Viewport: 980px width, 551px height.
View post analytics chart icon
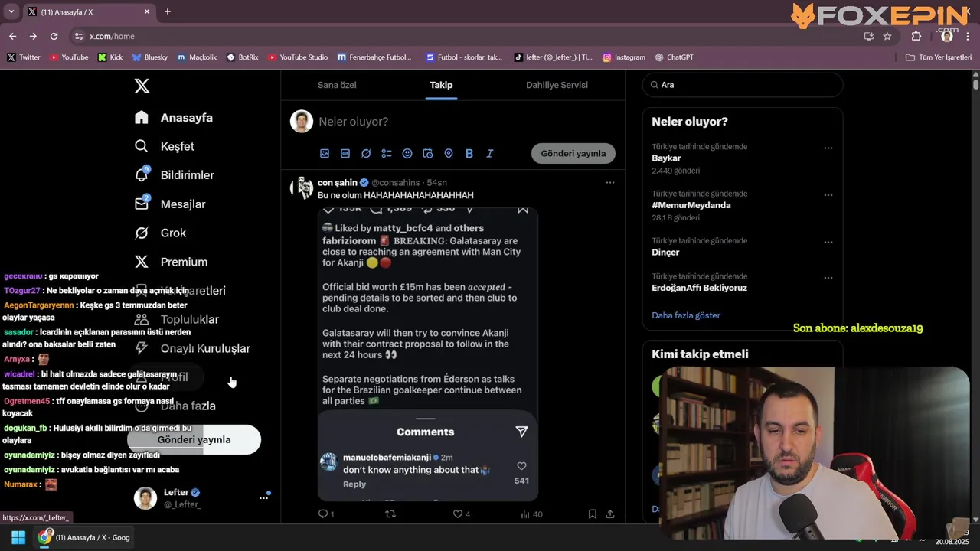click(525, 514)
